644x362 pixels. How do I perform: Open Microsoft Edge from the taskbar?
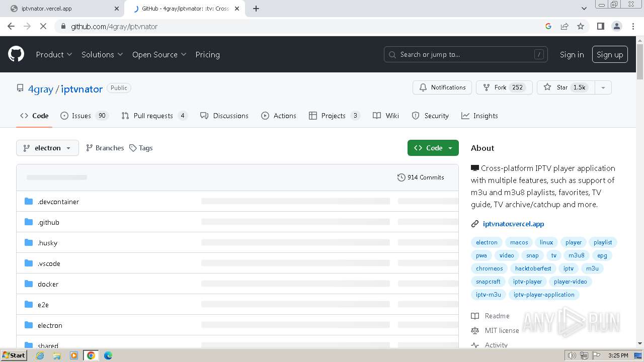[108, 355]
